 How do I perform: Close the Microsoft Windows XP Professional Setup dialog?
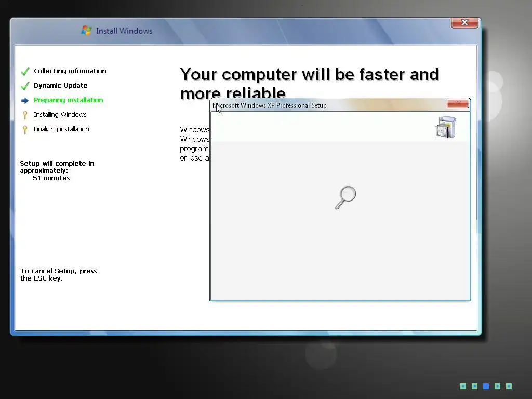pos(458,103)
